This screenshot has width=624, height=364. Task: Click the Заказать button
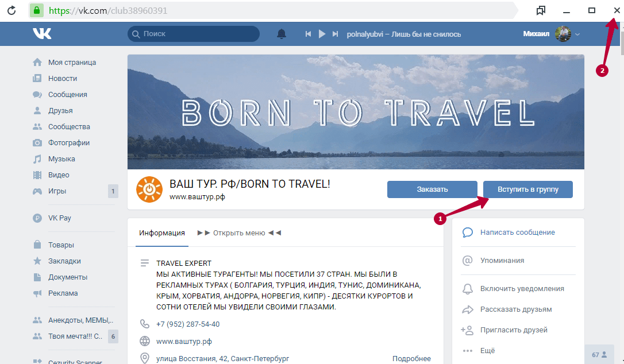click(x=432, y=189)
